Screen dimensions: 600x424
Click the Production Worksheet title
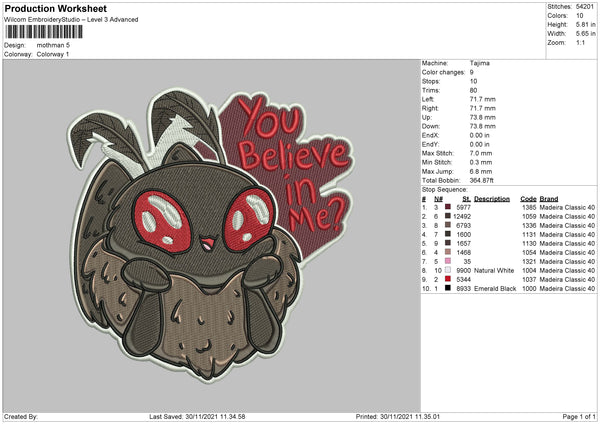55,8
